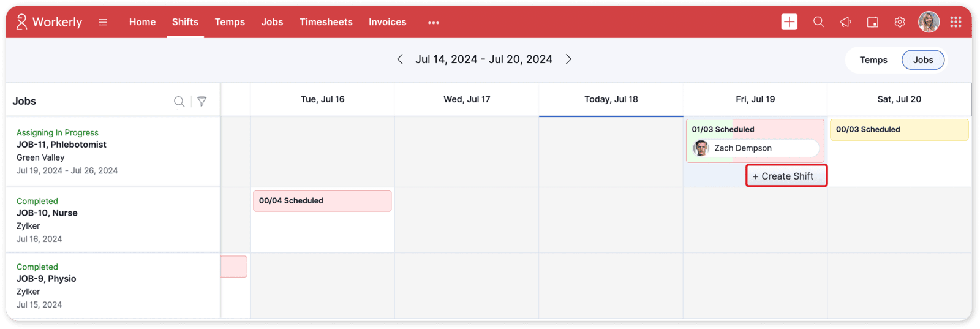This screenshot has width=980, height=329.
Task: Go to next week arrow
Action: (568, 59)
